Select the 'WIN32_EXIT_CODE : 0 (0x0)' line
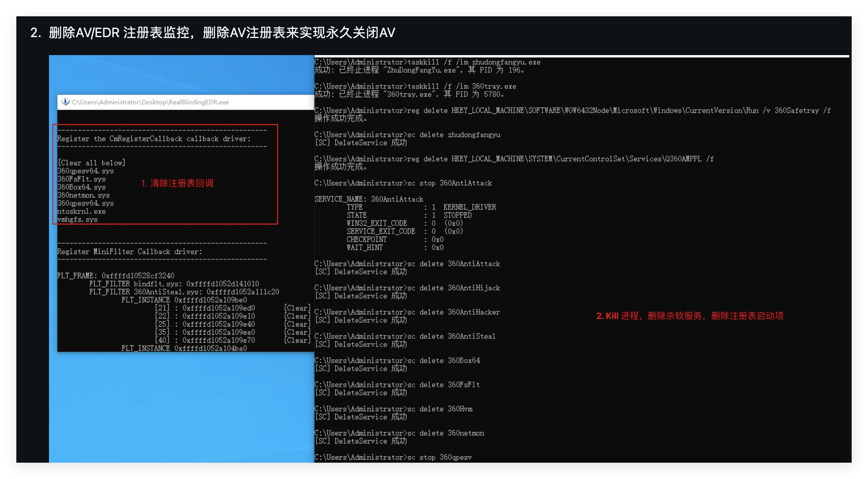Image resolution: width=868 pixels, height=479 pixels. (x=405, y=224)
